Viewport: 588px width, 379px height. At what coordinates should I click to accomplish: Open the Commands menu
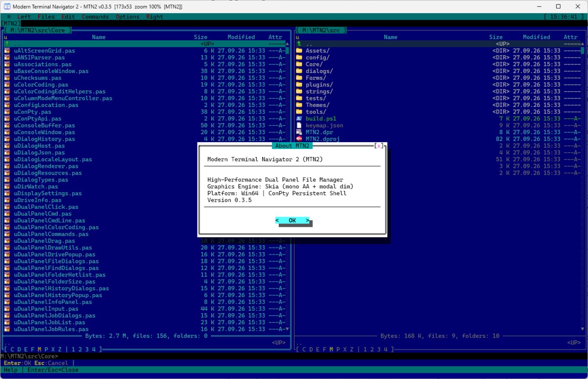click(95, 17)
